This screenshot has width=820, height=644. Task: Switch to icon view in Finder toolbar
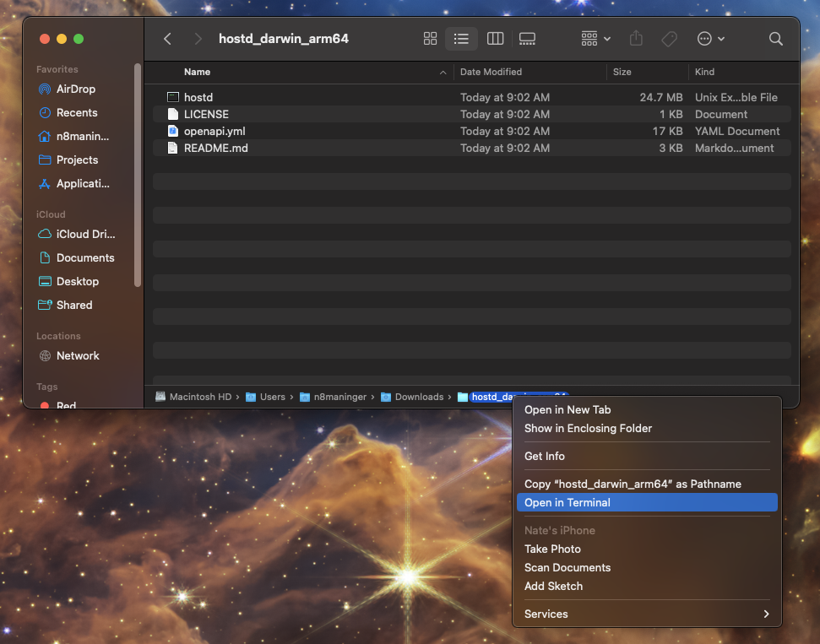pos(430,39)
